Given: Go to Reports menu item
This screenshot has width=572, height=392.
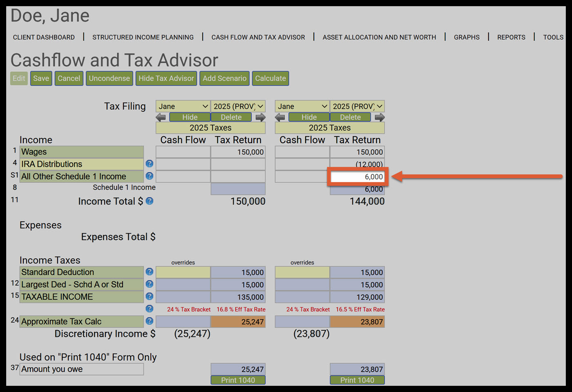Looking at the screenshot, I should click(x=511, y=37).
